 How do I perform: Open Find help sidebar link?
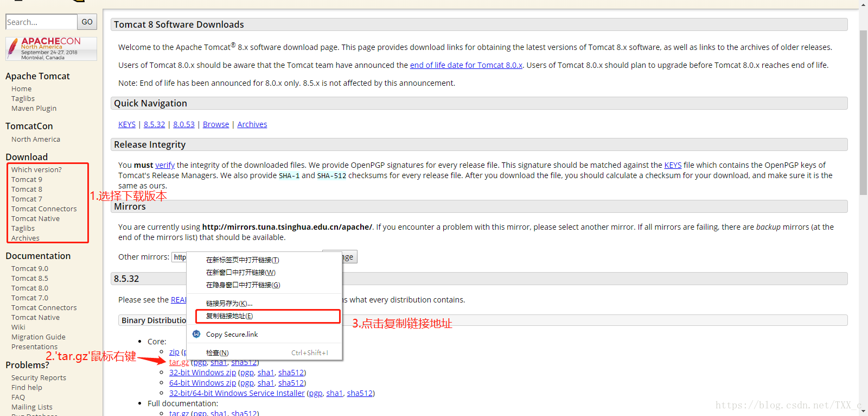tap(27, 388)
